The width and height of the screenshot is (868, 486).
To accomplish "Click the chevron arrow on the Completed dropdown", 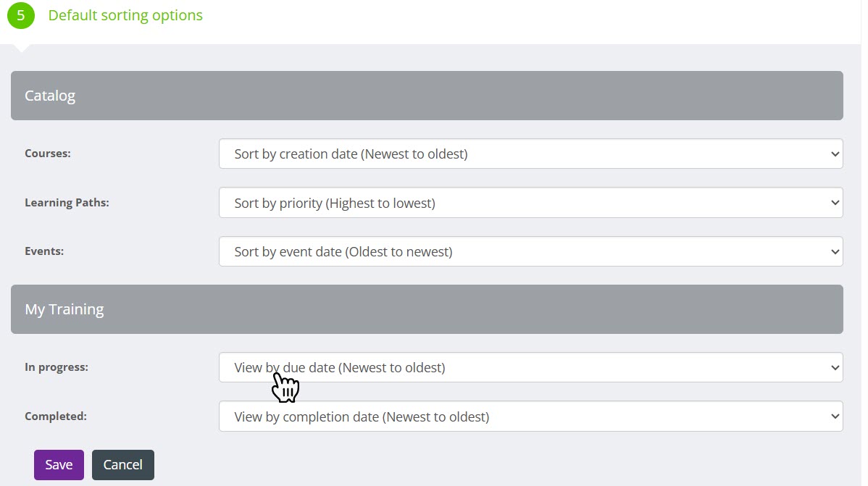I will (835, 417).
